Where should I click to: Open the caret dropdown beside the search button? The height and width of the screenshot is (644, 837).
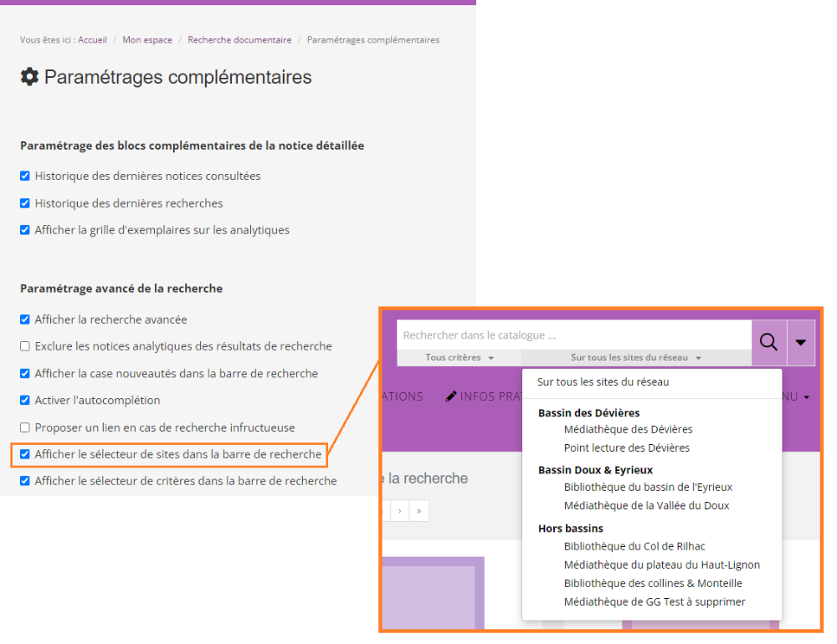(800, 342)
